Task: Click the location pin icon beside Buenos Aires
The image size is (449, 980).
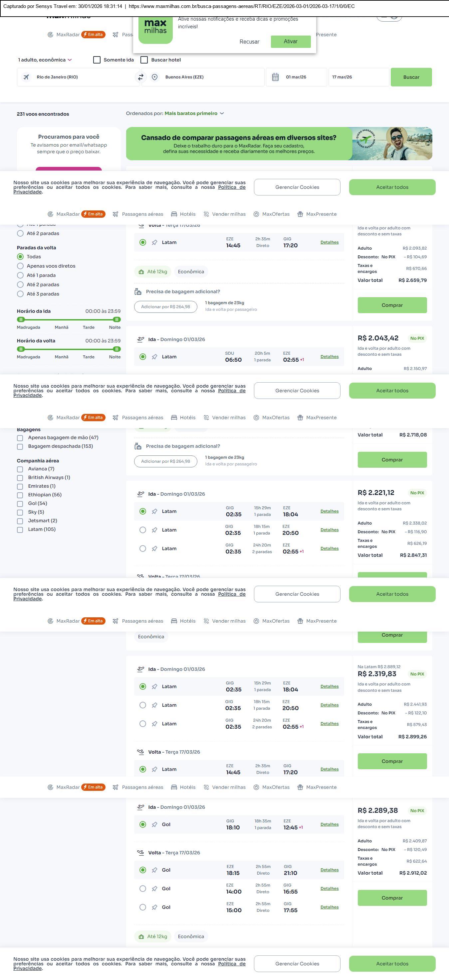Action: (155, 77)
